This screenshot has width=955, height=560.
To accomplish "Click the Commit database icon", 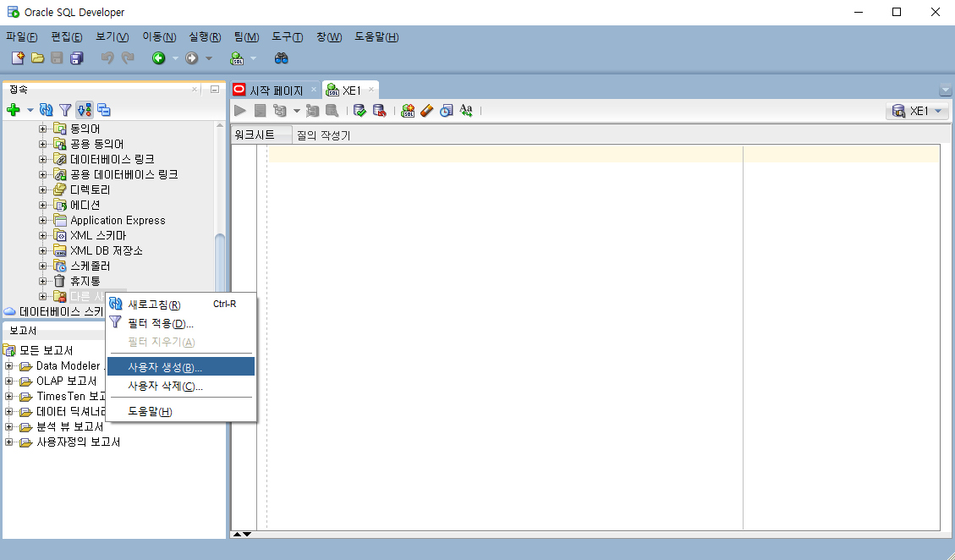I will [360, 110].
